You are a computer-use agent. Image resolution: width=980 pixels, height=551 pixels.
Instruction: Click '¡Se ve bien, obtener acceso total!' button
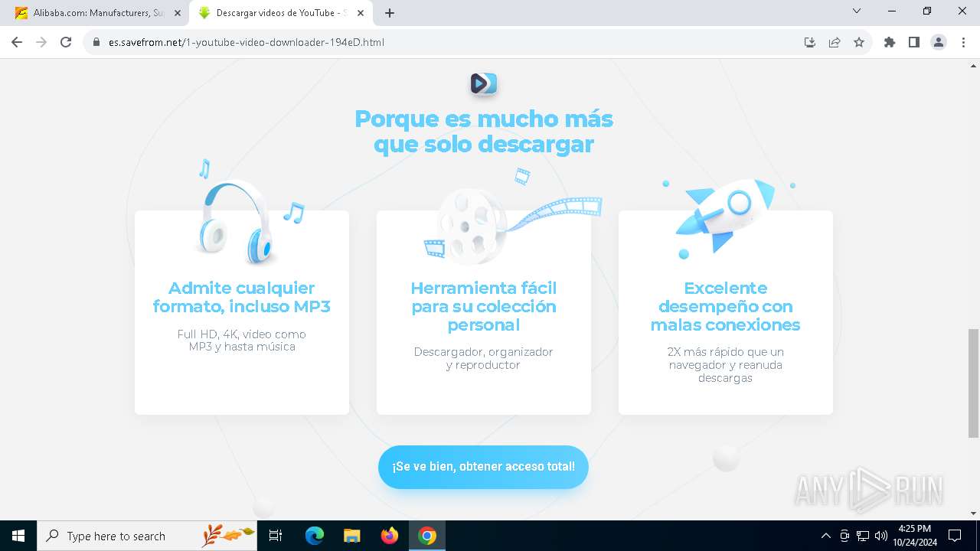pyautogui.click(x=483, y=467)
